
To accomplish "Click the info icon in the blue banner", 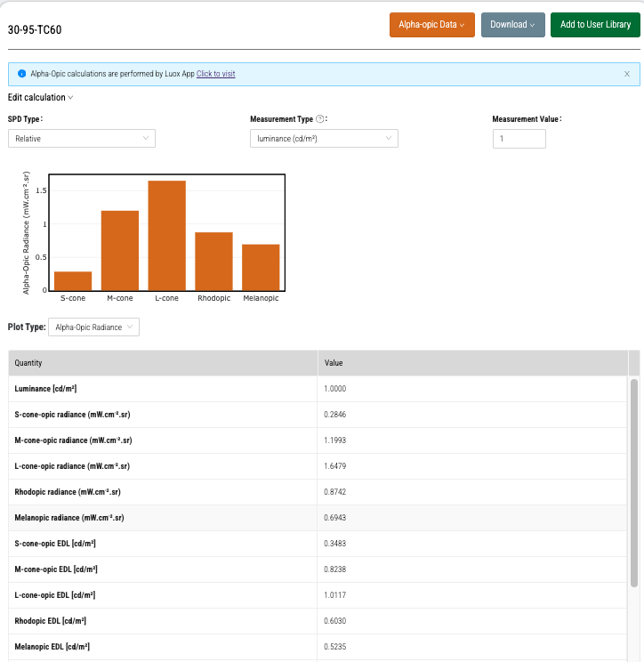I will point(21,74).
